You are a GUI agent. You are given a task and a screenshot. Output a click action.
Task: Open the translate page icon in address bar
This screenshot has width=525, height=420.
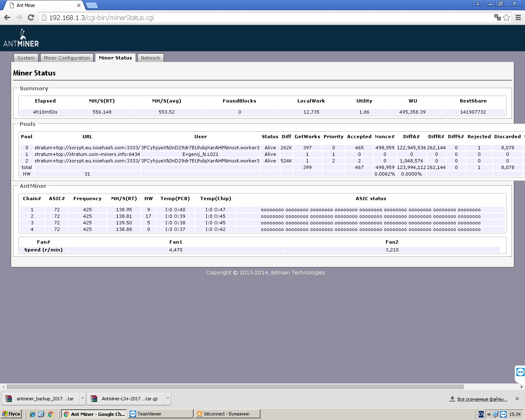(x=498, y=17)
